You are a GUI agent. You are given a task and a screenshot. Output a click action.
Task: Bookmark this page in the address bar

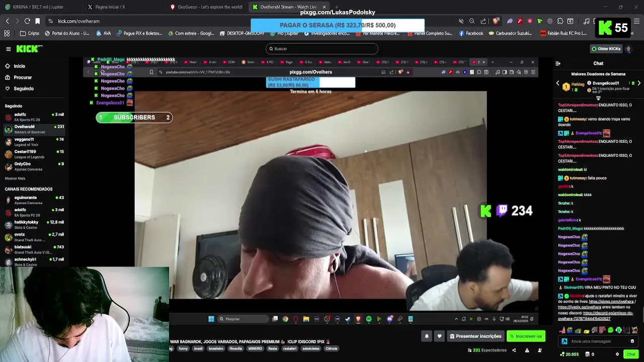coord(37,21)
